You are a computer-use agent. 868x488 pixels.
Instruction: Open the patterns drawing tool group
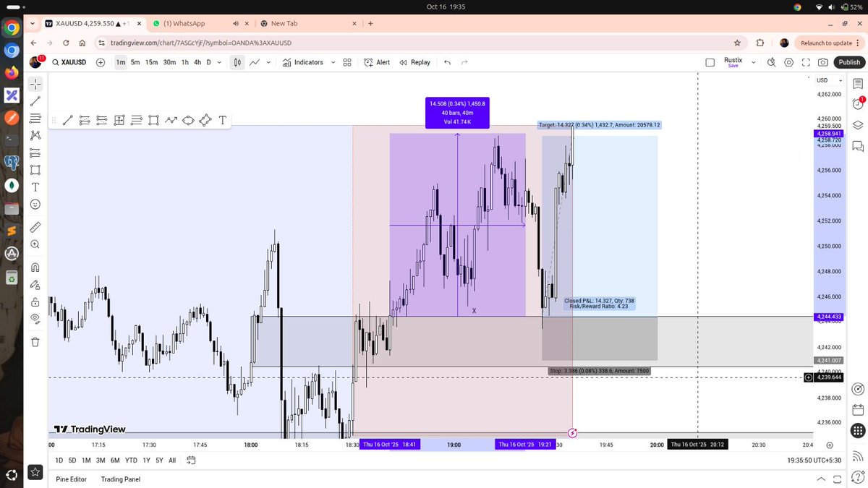(35, 135)
